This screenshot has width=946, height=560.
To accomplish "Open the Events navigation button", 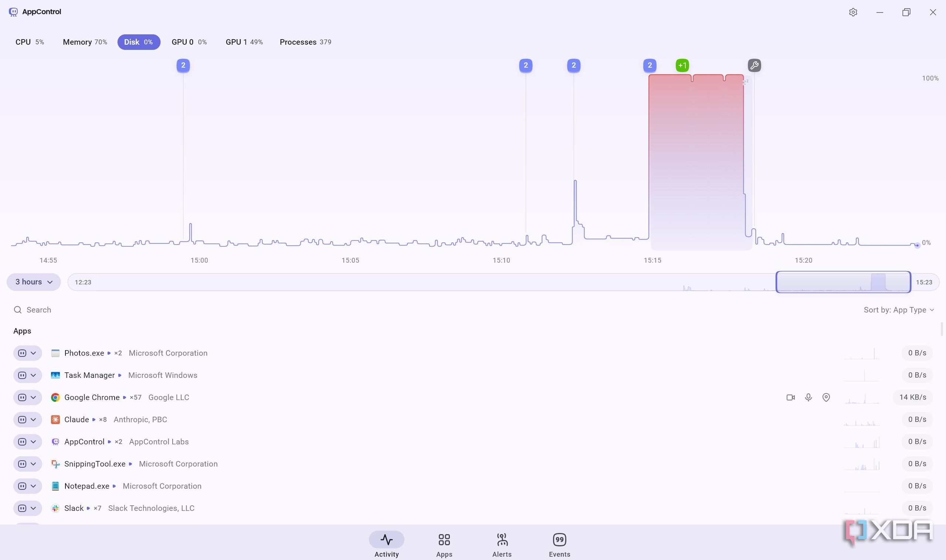I will tap(559, 545).
